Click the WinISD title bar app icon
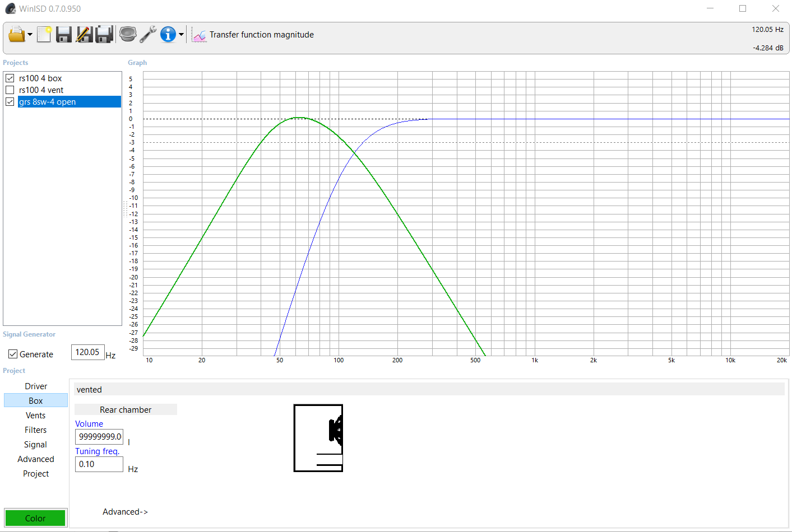This screenshot has width=792, height=532. 10,8
